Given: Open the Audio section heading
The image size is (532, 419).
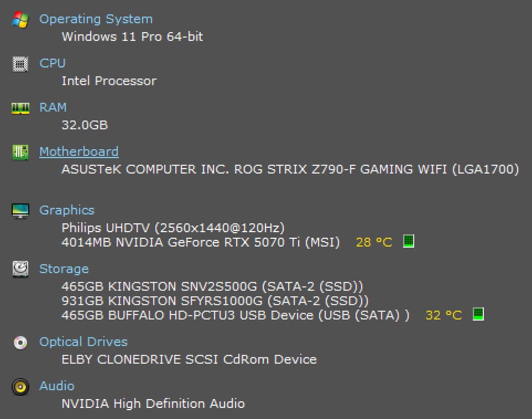Looking at the screenshot, I should [57, 386].
